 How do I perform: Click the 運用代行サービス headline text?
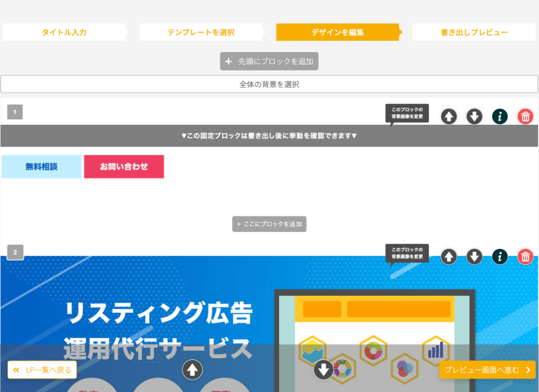[x=158, y=348]
